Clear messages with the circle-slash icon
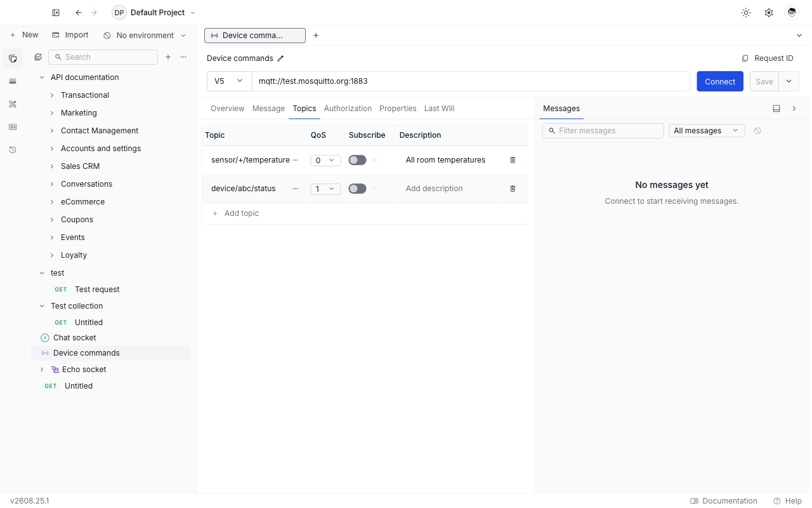This screenshot has width=812, height=508. click(757, 131)
